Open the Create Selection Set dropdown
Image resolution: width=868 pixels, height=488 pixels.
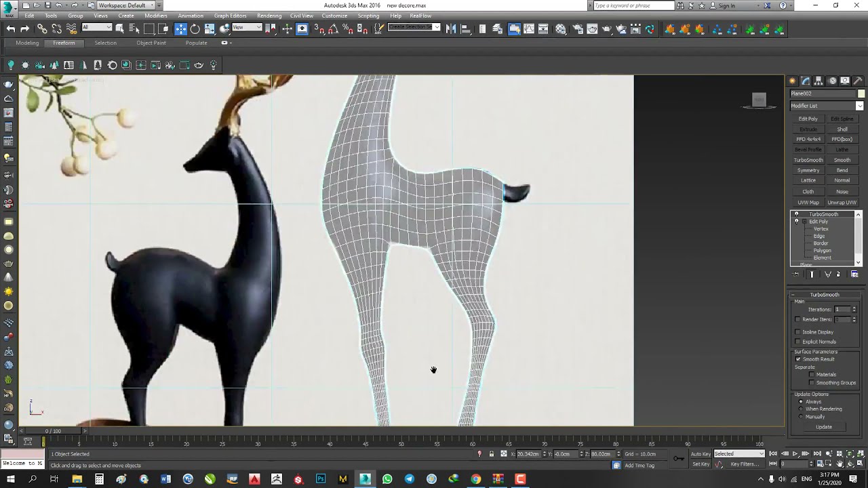coord(414,27)
